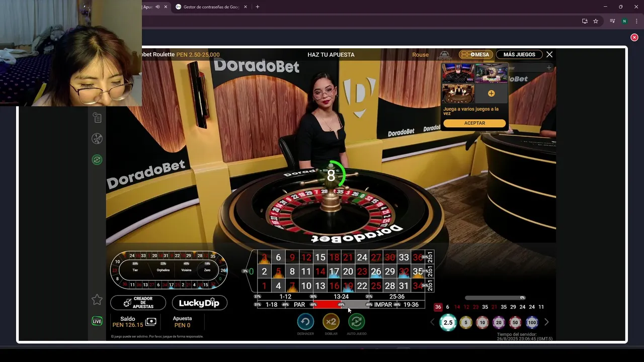Image resolution: width=644 pixels, height=362 pixels.
Task: Click the Deshacer undo bet icon
Action: point(305,322)
